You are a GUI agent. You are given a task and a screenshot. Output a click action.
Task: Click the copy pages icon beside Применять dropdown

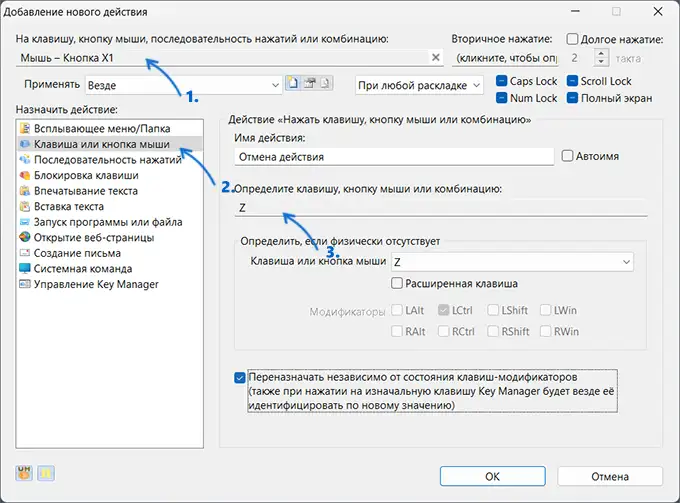click(x=325, y=83)
